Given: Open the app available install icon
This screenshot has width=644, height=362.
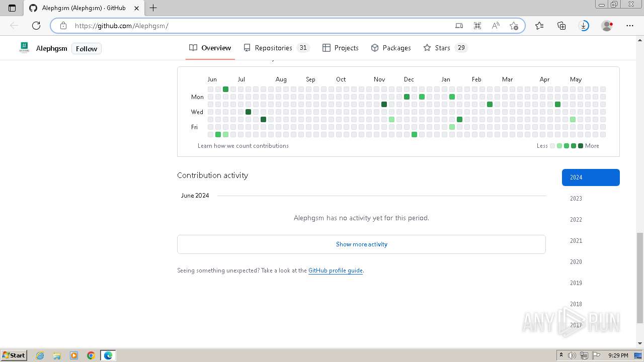Looking at the screenshot, I should 459,26.
